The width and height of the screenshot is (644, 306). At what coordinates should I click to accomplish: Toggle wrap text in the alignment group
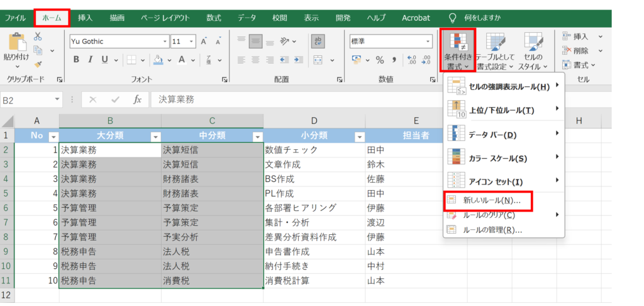pyautogui.click(x=318, y=42)
